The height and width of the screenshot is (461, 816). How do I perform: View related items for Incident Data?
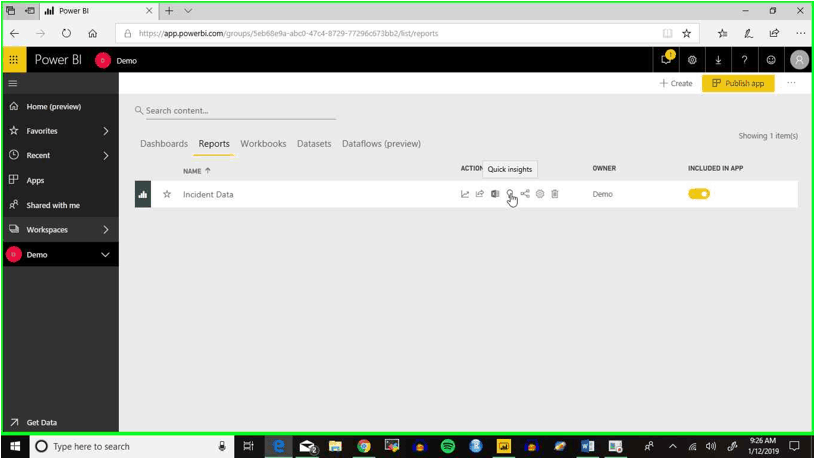[x=525, y=194]
